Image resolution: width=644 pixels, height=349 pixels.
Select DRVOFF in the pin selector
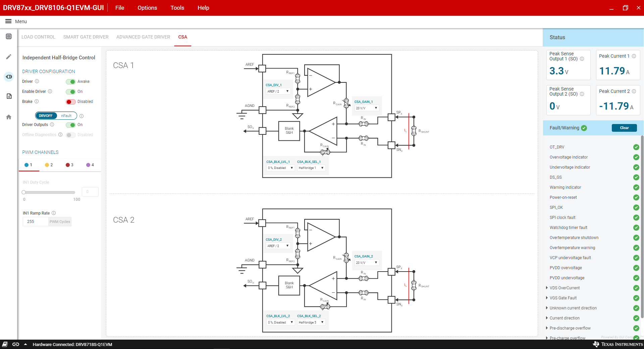click(x=46, y=116)
